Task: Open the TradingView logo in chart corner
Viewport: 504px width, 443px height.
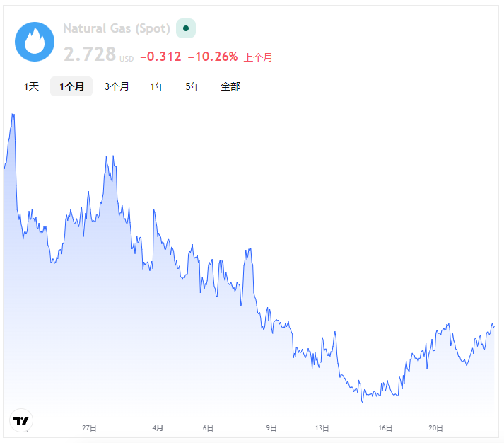Action: click(x=22, y=420)
